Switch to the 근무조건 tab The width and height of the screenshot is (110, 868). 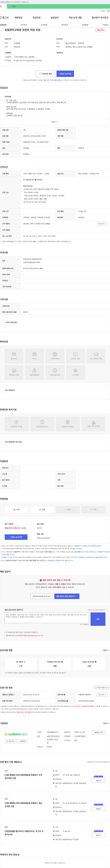(24, 25)
